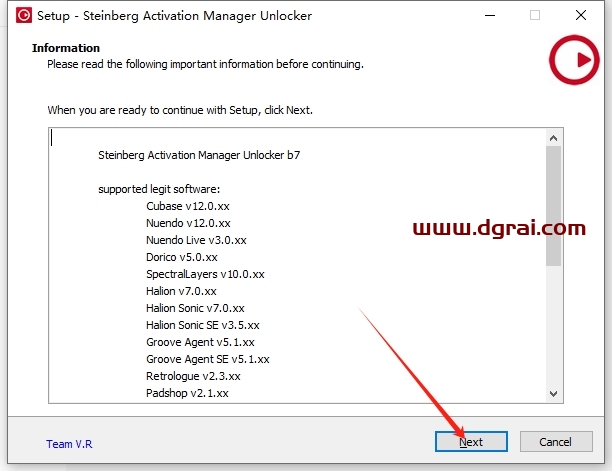Select the 'Halion Sonic SE v3.5.xx' line
The image size is (612, 471).
click(x=203, y=325)
